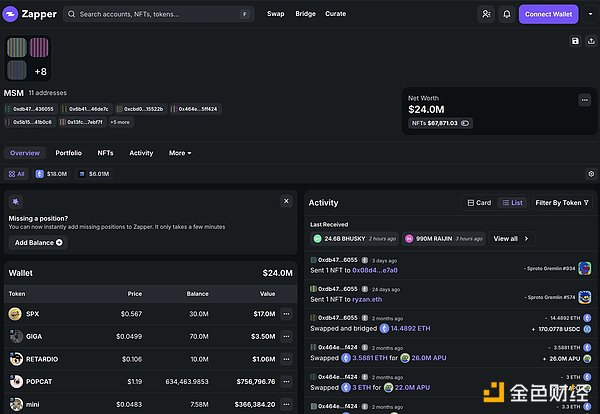
Task: Select address chip 0x6b41...46de7c
Action: click(86, 109)
